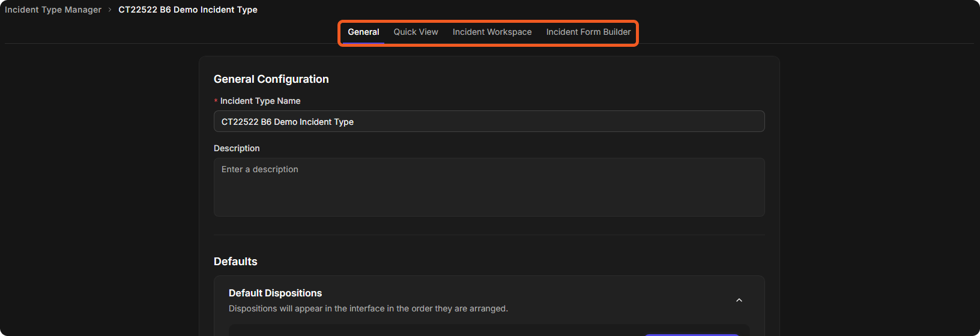Click the dispositions order explanation text

click(368, 308)
